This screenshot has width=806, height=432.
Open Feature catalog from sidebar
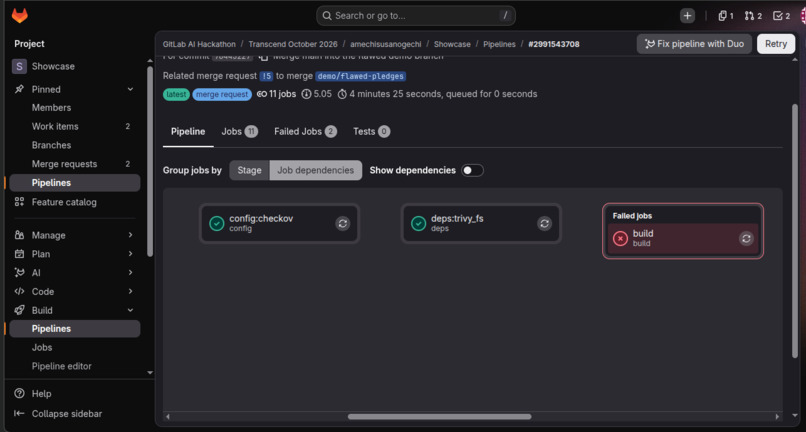pyautogui.click(x=75, y=202)
